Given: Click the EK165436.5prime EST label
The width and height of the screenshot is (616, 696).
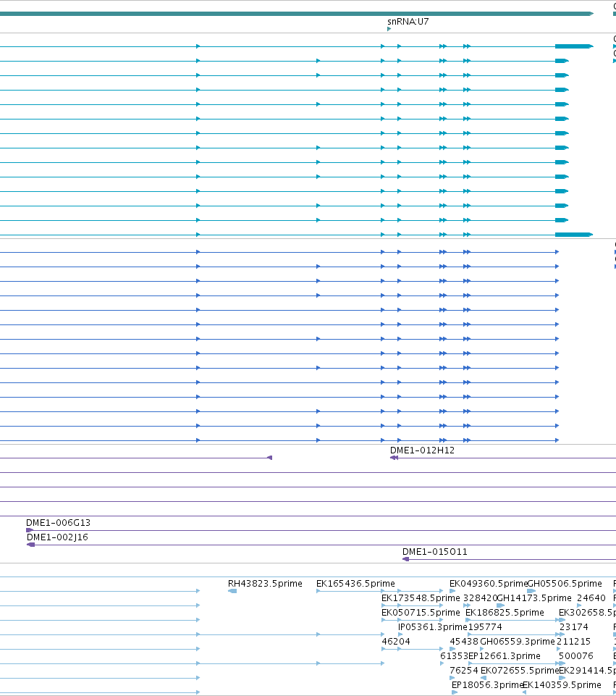Looking at the screenshot, I should click(355, 583).
